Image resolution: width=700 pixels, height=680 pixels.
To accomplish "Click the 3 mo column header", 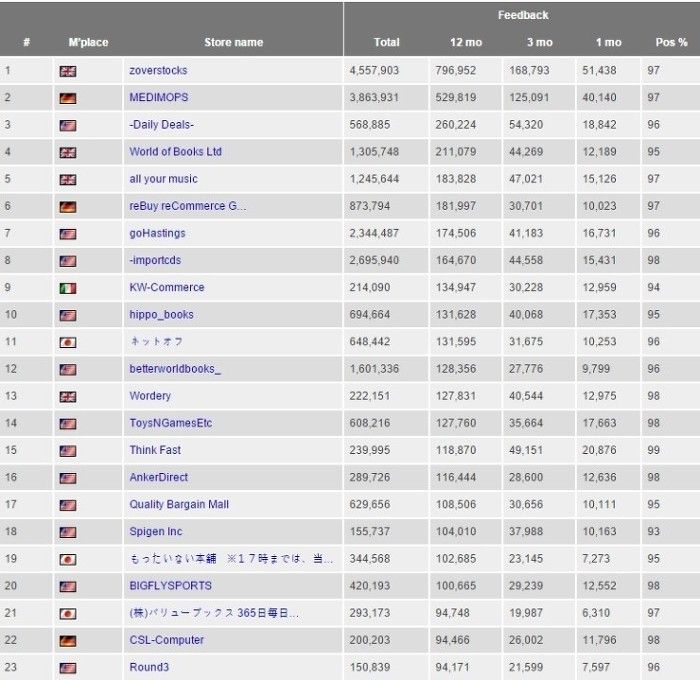I will (540, 42).
